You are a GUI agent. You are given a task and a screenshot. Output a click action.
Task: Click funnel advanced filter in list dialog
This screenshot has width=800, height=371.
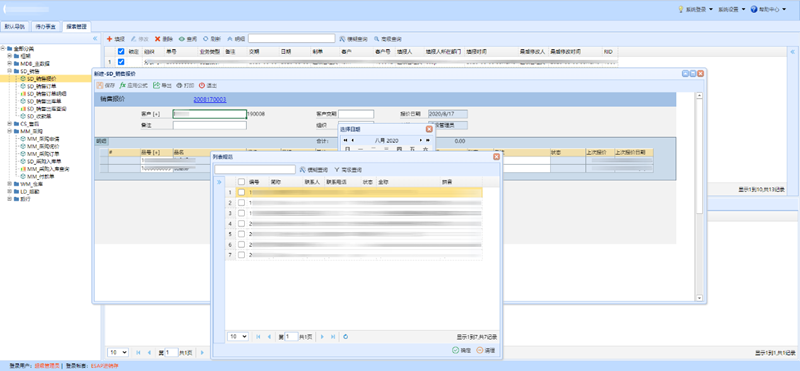pos(337,169)
